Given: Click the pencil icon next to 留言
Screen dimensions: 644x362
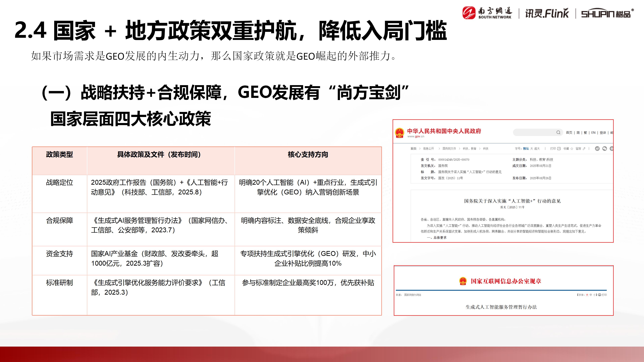Looking at the screenshot, I should 584,149.
